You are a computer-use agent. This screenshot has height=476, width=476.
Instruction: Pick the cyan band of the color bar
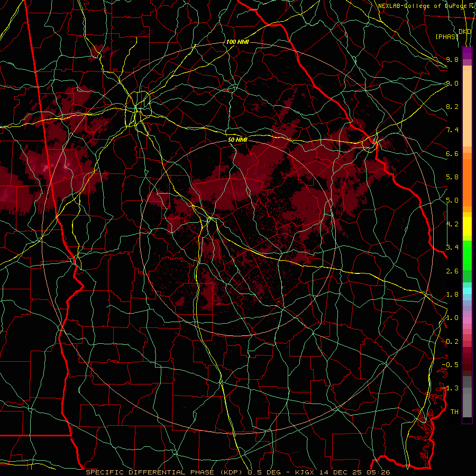click(467, 290)
